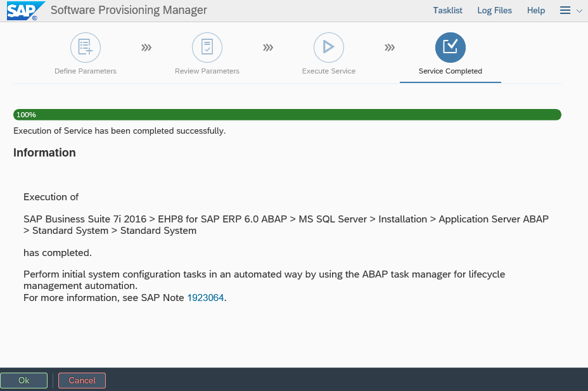Viewport: 588px width, 391px height.
Task: Open the Log Files menu
Action: tap(494, 10)
